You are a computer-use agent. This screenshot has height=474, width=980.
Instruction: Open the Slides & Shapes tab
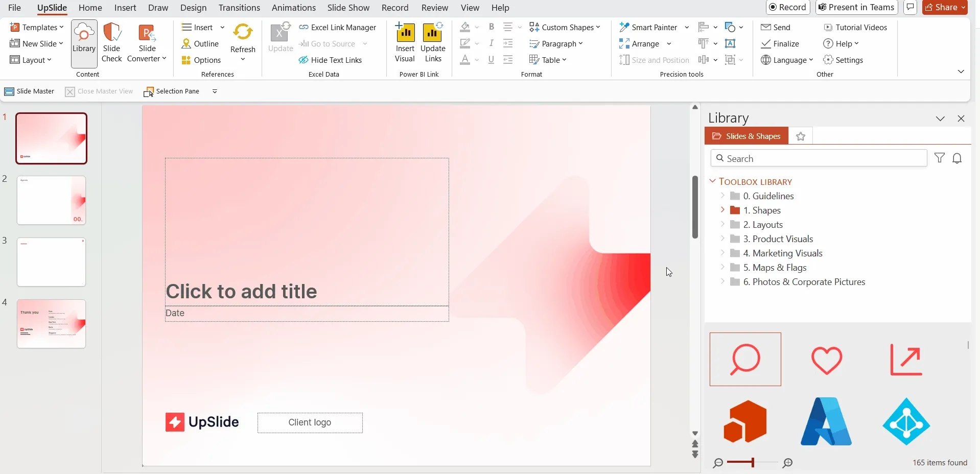click(x=746, y=136)
